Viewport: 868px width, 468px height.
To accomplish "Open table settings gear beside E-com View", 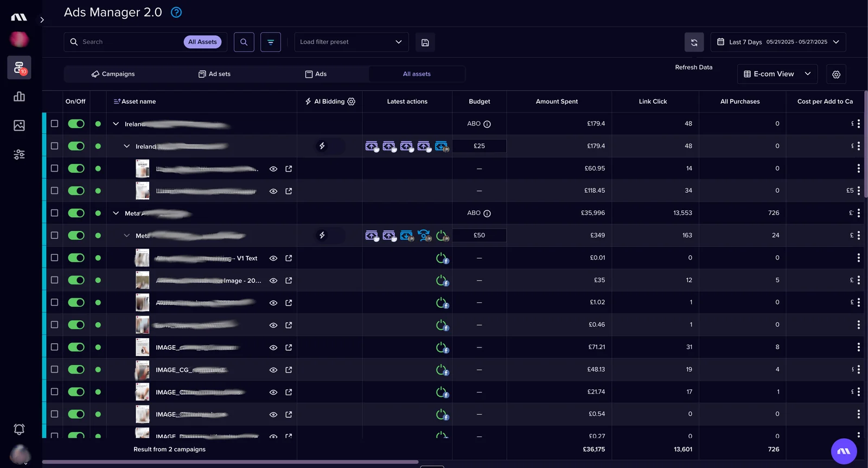I will tap(837, 74).
